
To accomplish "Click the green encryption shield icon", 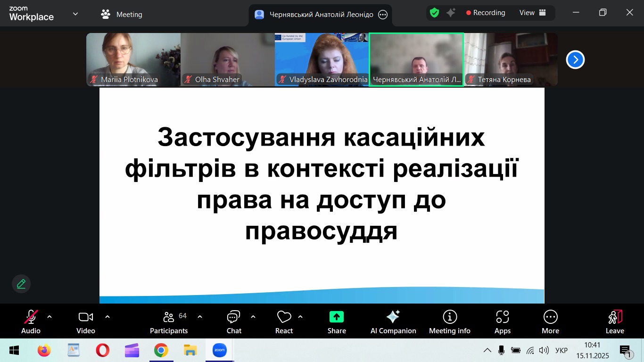I will [434, 13].
